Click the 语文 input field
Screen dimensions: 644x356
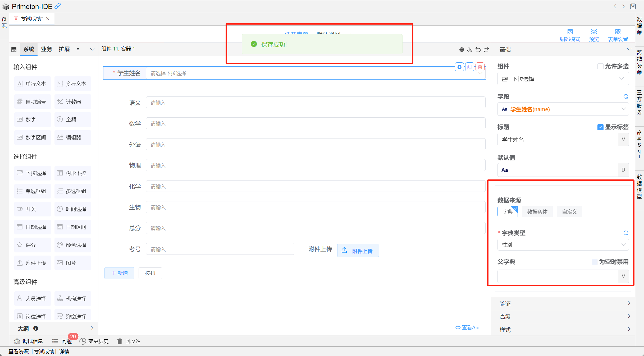coord(315,103)
